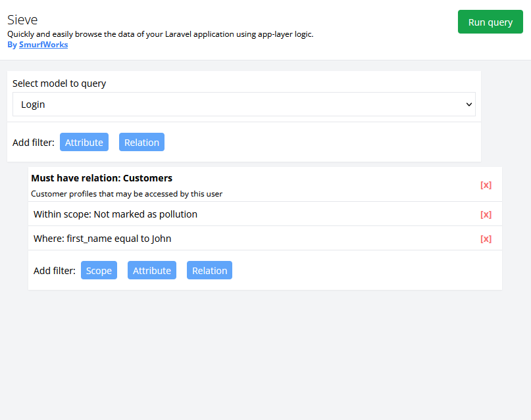Open the model selection dropdown

(x=243, y=104)
